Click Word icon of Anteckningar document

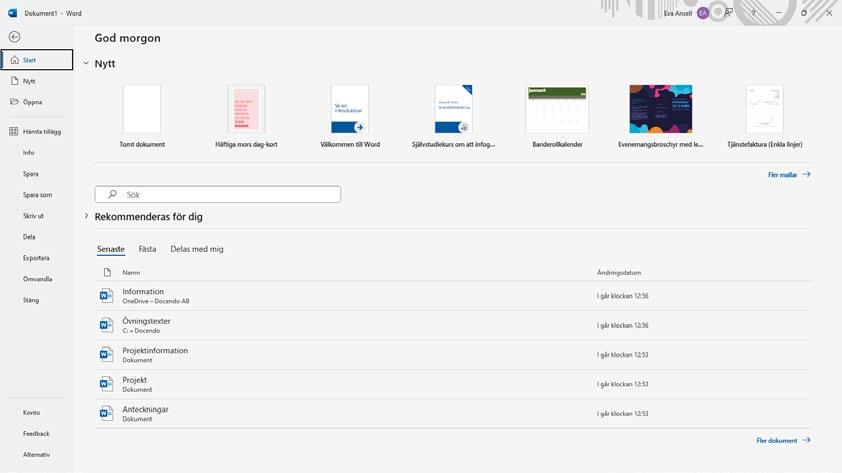tap(106, 413)
